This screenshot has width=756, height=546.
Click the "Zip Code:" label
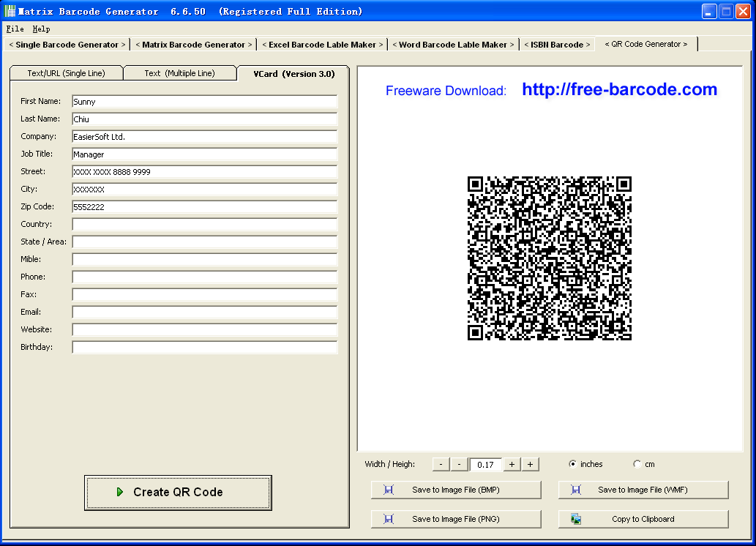click(x=37, y=206)
